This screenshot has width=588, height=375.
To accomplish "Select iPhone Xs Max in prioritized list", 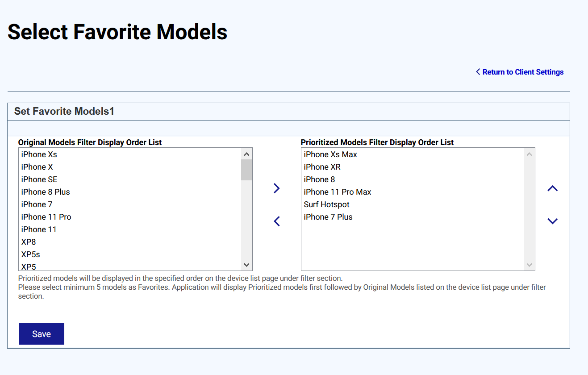I will (x=330, y=154).
